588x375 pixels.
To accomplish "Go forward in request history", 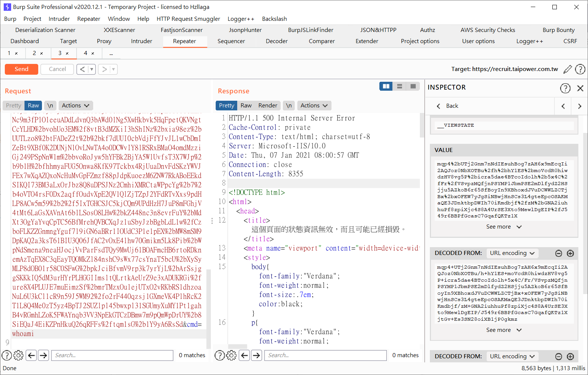I will click(104, 69).
